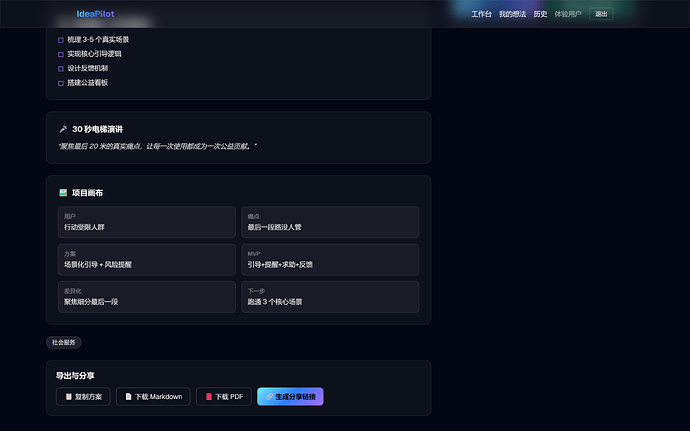Image resolution: width=690 pixels, height=431 pixels.
Task: Click the 复制方案 button
Action: pos(83,397)
